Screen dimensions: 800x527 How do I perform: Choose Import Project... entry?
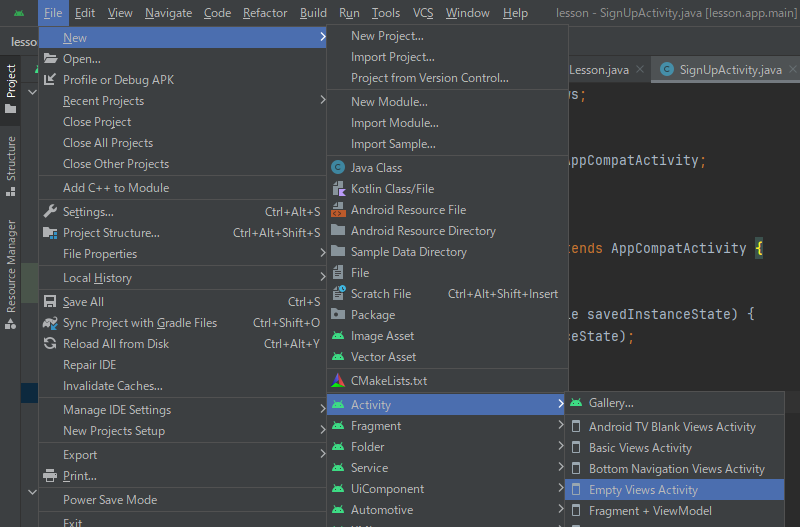pos(447,57)
